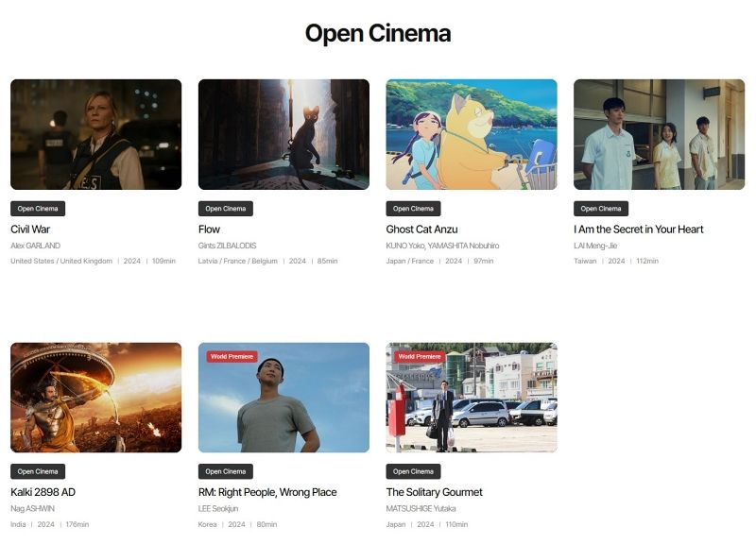The image size is (756, 544).
Task: Click the Kalki 2898 AD poster thumbnail
Action: [x=96, y=397]
